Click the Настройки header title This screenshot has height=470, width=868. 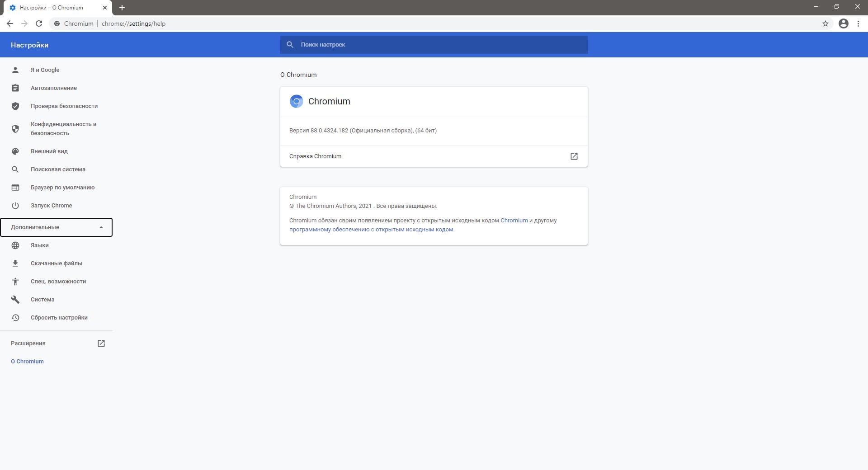pos(30,45)
